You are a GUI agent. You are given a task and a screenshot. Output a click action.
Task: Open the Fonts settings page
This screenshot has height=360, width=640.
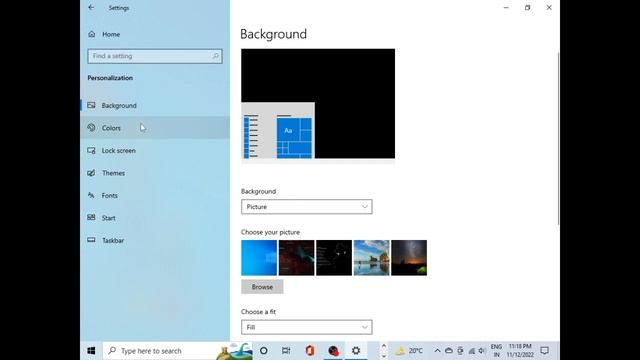[x=155, y=196]
